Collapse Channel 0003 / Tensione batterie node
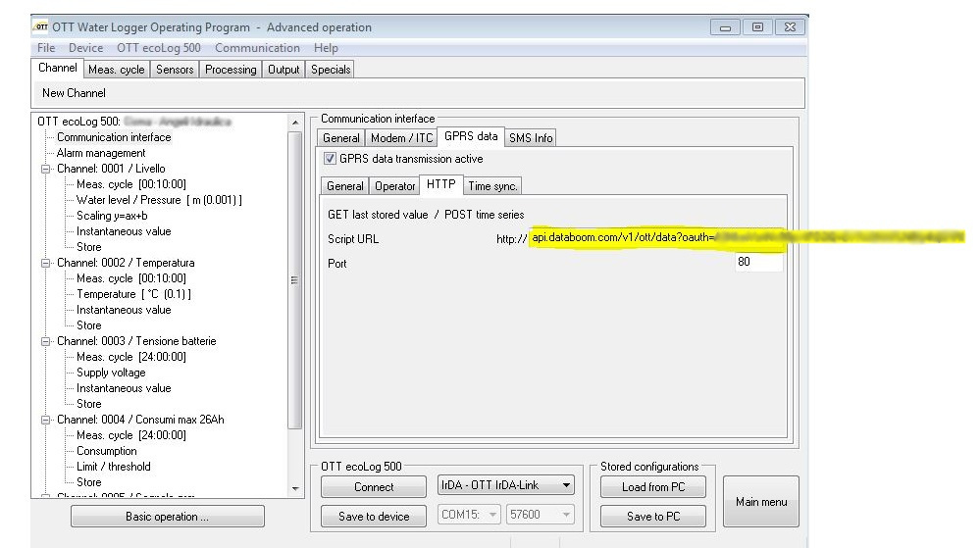The width and height of the screenshot is (980, 548). pyautogui.click(x=46, y=341)
